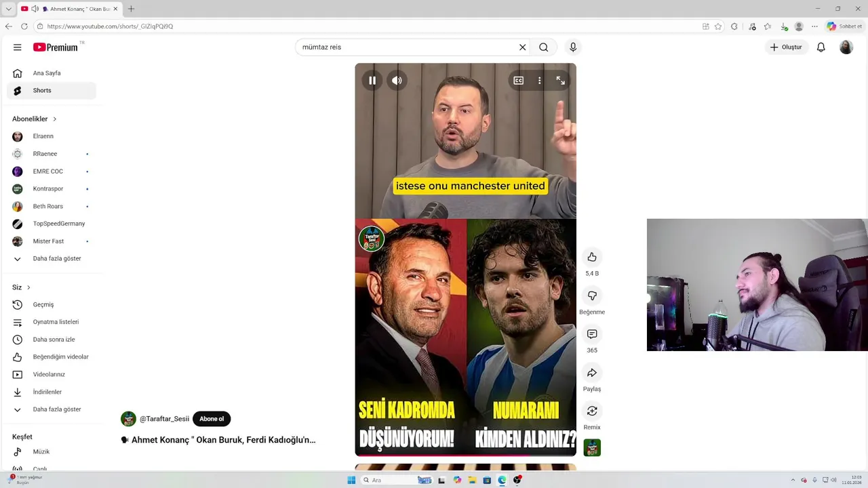The image size is (868, 488).
Task: Add page to favorites star
Action: [x=718, y=26]
